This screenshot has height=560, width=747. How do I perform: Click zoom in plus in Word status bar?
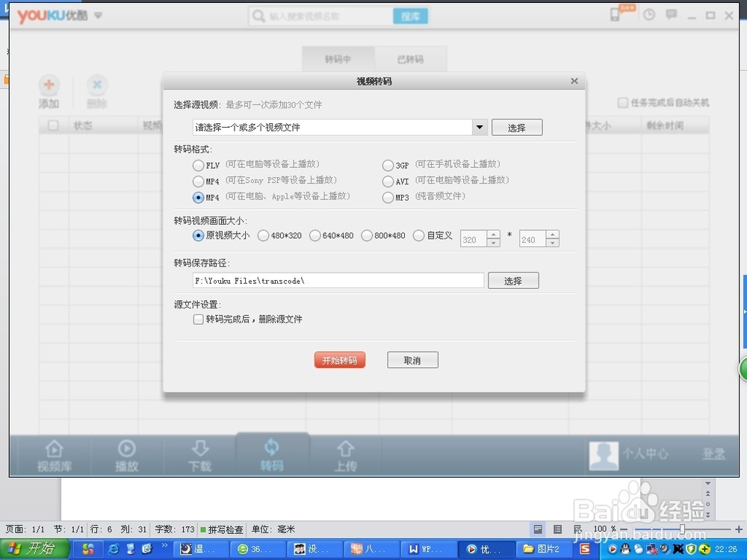(x=739, y=529)
